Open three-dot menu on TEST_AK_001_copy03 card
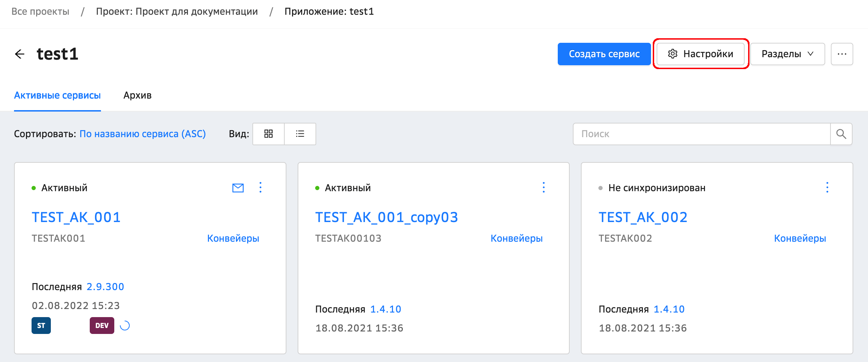 pos(544,188)
